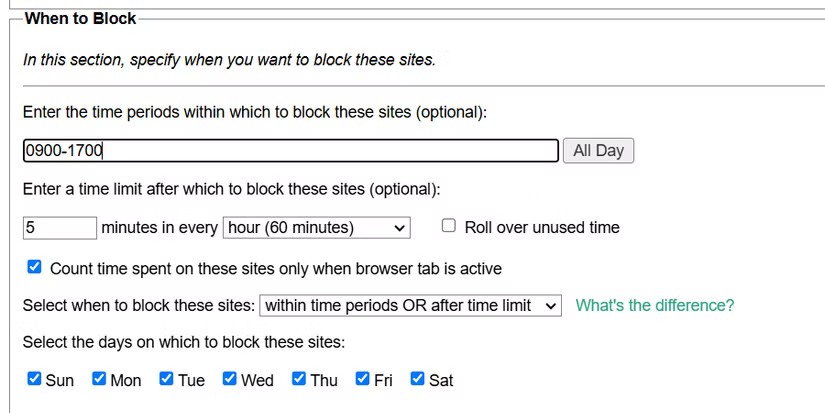Click the time periods input field
Viewport: 825px width, 413px height.
pyautogui.click(x=290, y=151)
